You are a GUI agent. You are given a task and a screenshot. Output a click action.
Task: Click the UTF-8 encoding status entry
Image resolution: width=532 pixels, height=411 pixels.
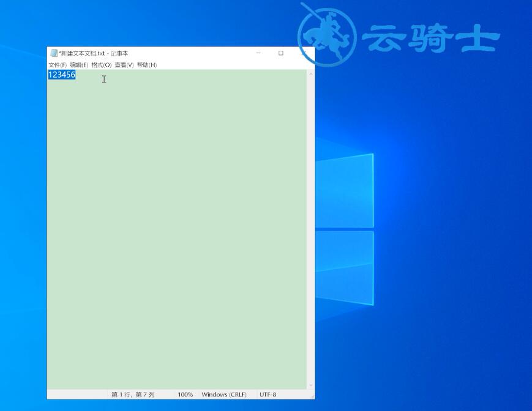268,394
